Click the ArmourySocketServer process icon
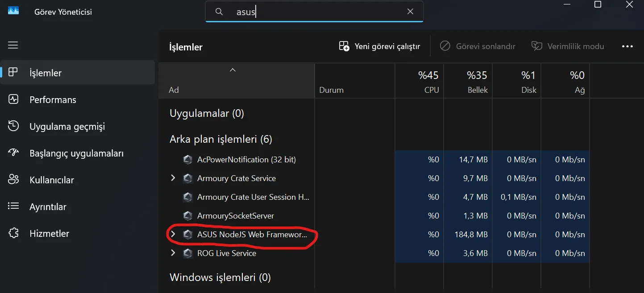The width and height of the screenshot is (644, 293). [188, 216]
